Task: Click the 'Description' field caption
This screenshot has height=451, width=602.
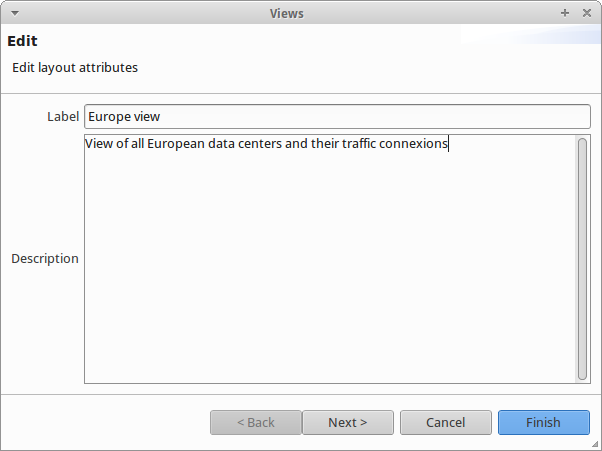Action: (x=45, y=258)
